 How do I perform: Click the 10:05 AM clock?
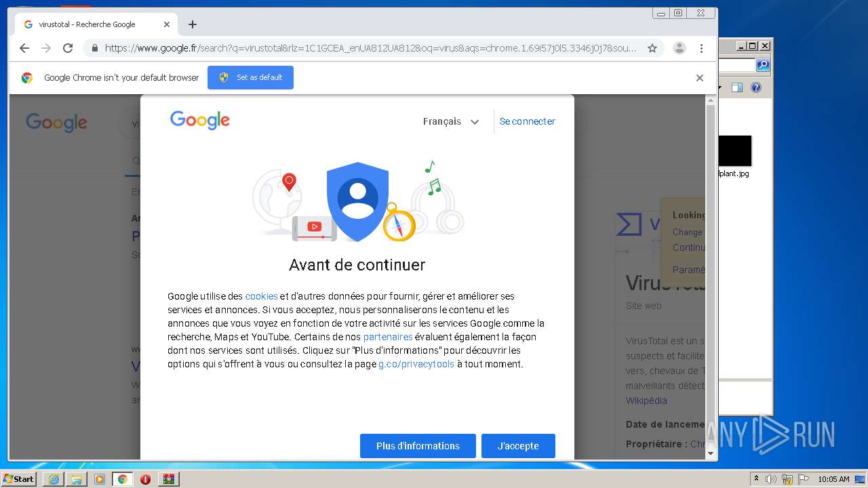[x=833, y=479]
